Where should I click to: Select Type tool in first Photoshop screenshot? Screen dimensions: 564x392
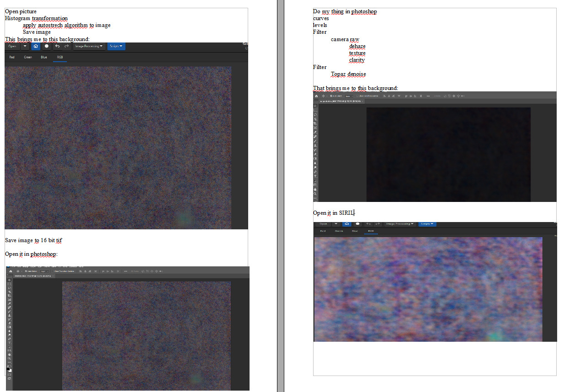click(x=10, y=343)
